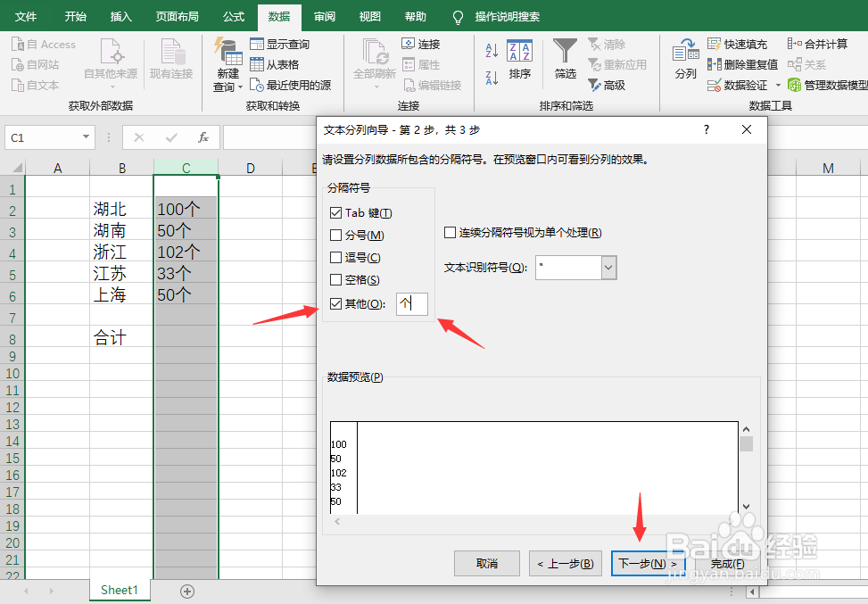Sort descending Z to A icon
The image size is (868, 604).
(x=492, y=78)
